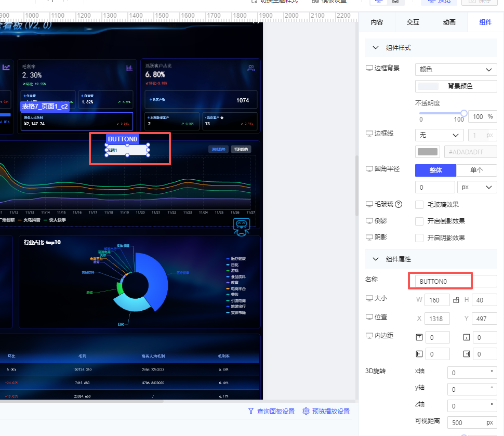This screenshot has height=436, width=504.
Task: Click the 圆角半径 monitor icon
Action: pyautogui.click(x=369, y=169)
